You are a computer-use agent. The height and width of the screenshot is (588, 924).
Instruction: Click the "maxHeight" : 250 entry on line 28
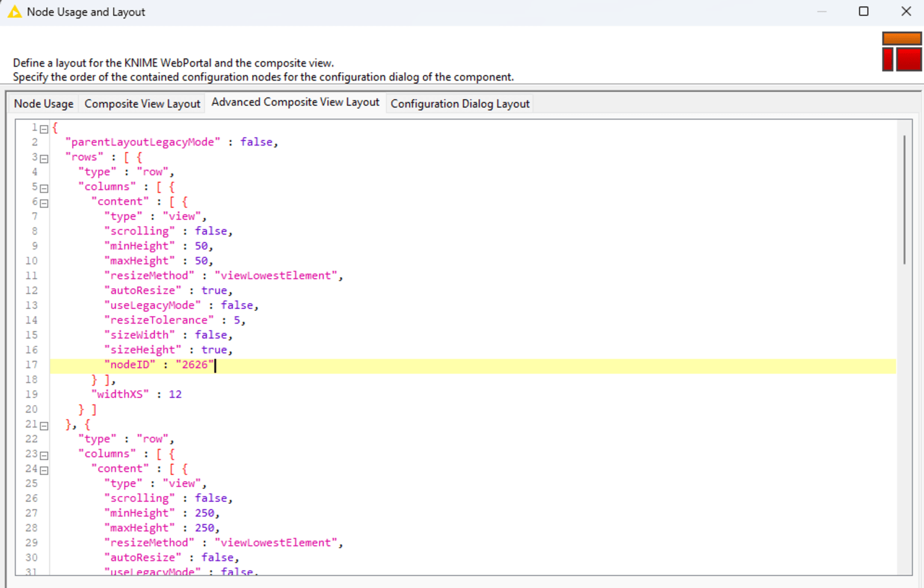162,528
